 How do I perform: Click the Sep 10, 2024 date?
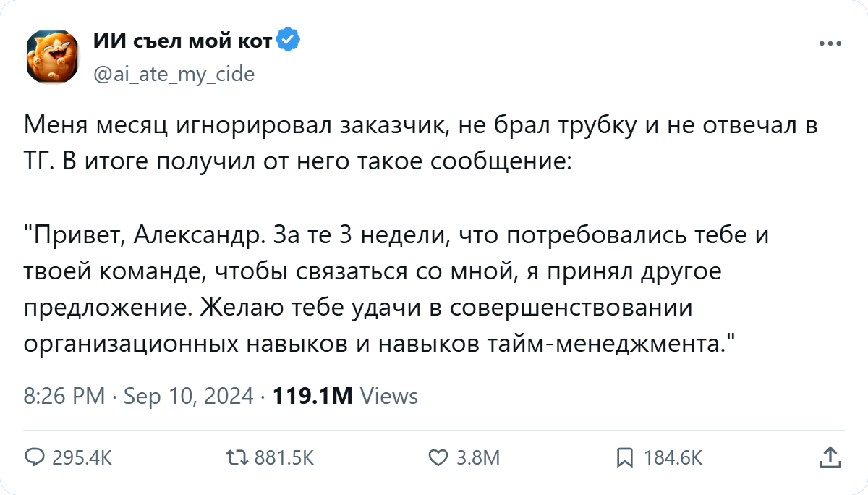tap(188, 396)
